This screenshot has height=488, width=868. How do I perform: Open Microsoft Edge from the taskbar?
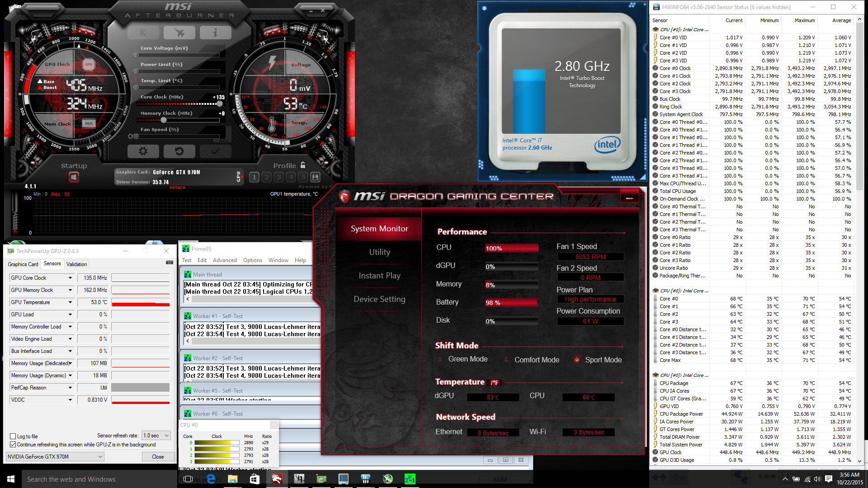point(211,479)
